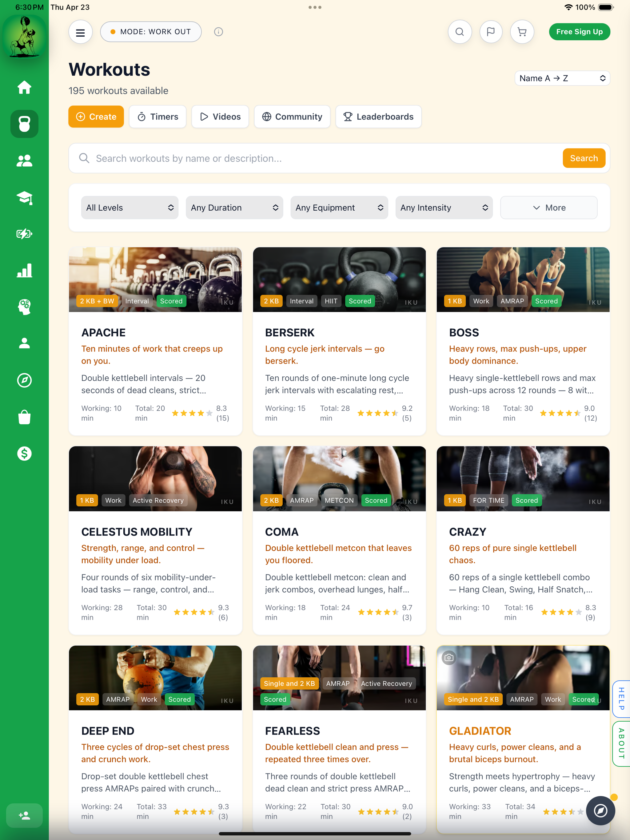Open the COMA workout image
The image size is (630, 840).
pyautogui.click(x=339, y=479)
